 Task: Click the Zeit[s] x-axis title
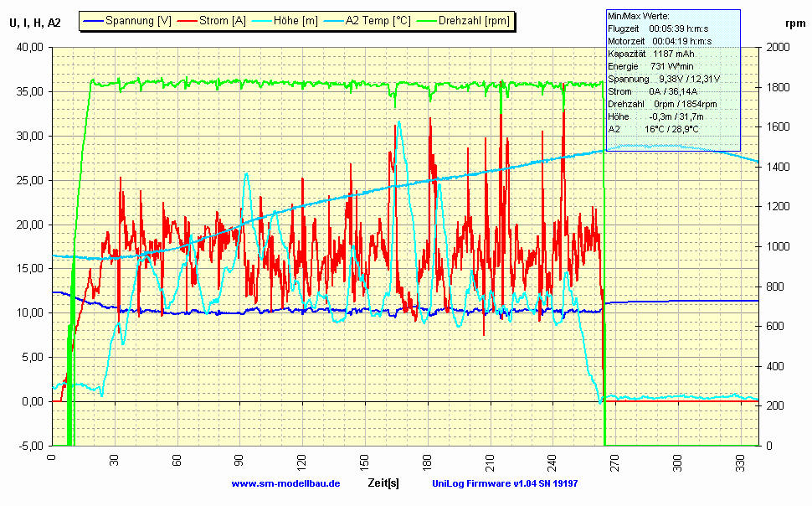[383, 483]
